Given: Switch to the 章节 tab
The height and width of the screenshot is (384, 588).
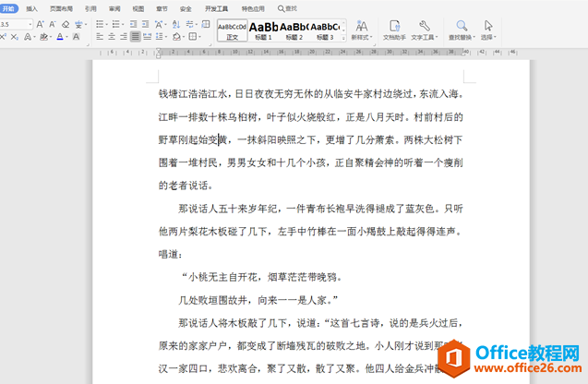Looking at the screenshot, I should click(162, 8).
